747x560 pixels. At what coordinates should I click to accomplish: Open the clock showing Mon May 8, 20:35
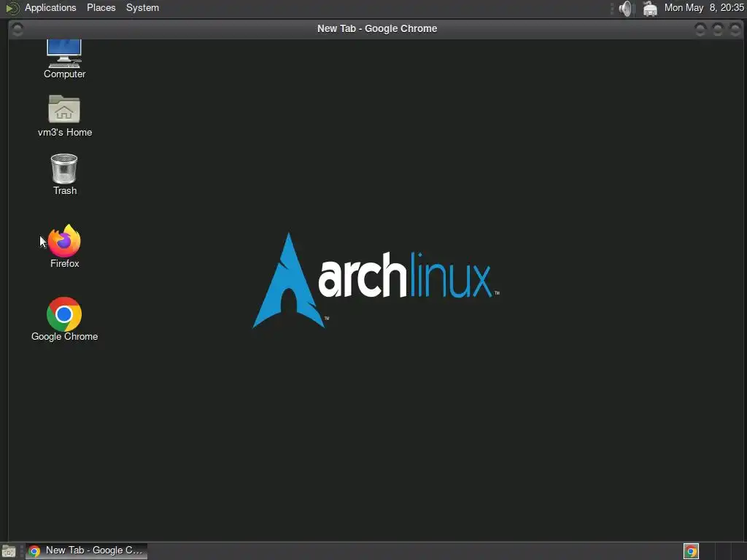(x=704, y=7)
